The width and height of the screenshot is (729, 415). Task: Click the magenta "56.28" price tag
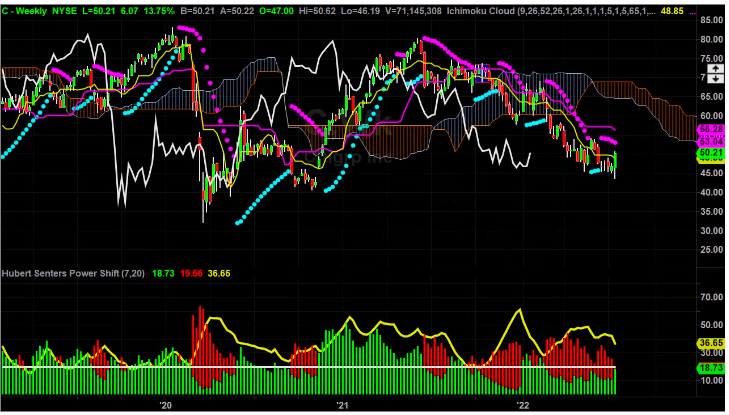[711, 129]
